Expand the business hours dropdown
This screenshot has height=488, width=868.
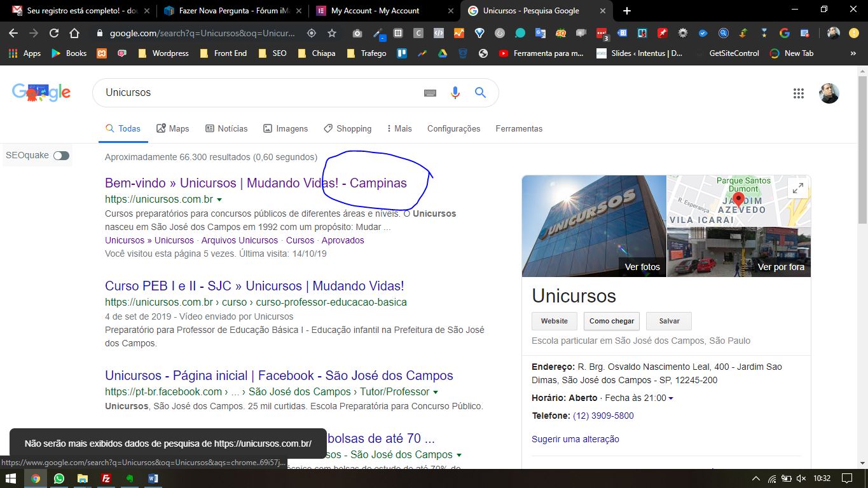[671, 398]
